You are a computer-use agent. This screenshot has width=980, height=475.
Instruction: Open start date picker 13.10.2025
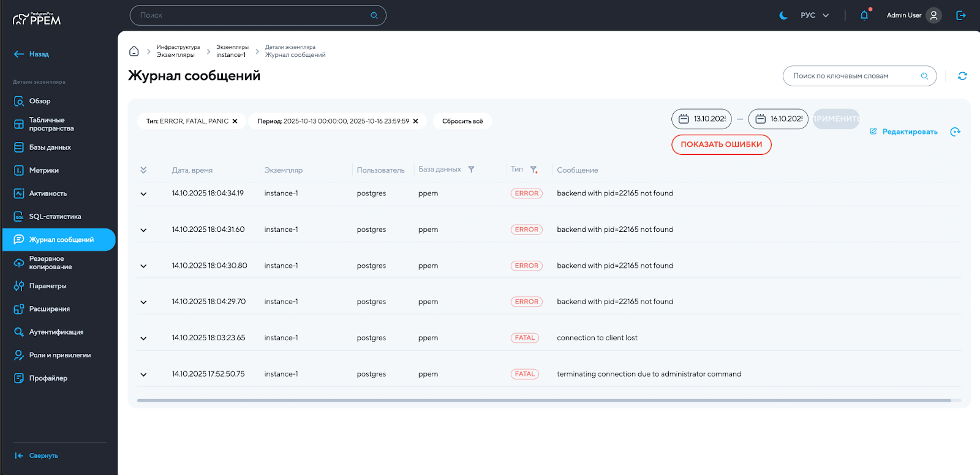click(701, 119)
